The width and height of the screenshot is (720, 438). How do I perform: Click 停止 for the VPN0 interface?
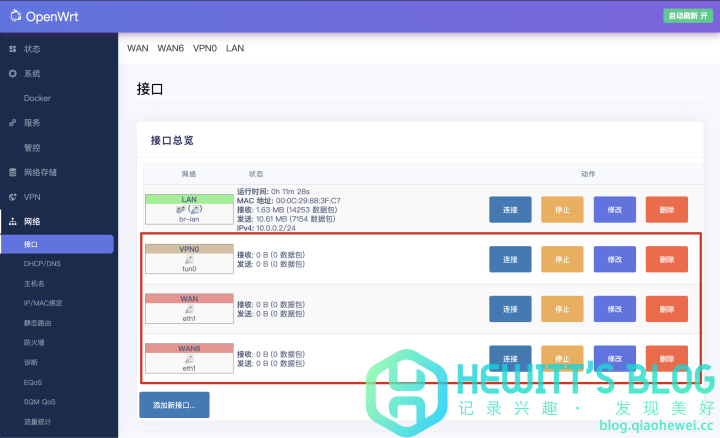point(562,259)
